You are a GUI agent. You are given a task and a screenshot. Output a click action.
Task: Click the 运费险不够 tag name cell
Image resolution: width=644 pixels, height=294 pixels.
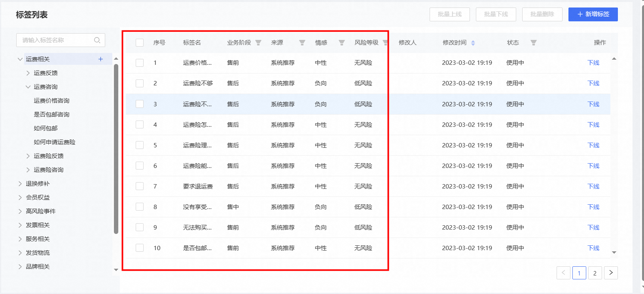(x=198, y=83)
